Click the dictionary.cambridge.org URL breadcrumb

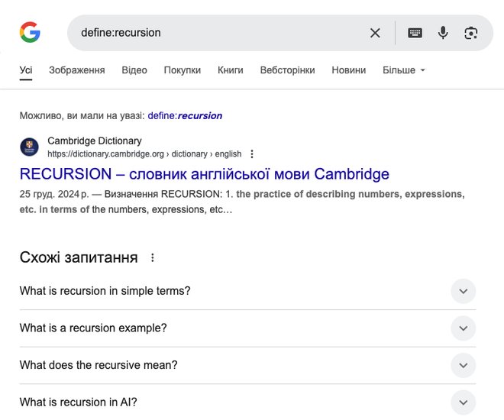(x=144, y=154)
